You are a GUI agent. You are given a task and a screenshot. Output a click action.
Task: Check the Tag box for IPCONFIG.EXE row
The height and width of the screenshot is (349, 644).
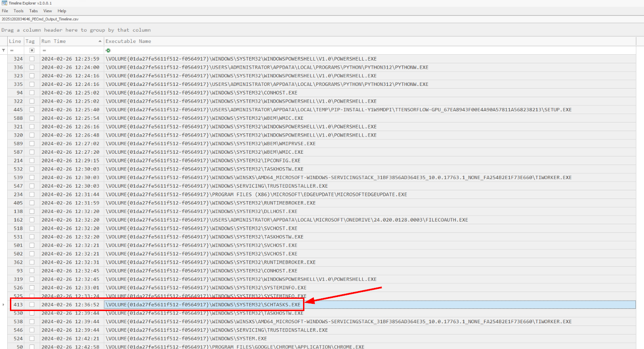pos(32,160)
